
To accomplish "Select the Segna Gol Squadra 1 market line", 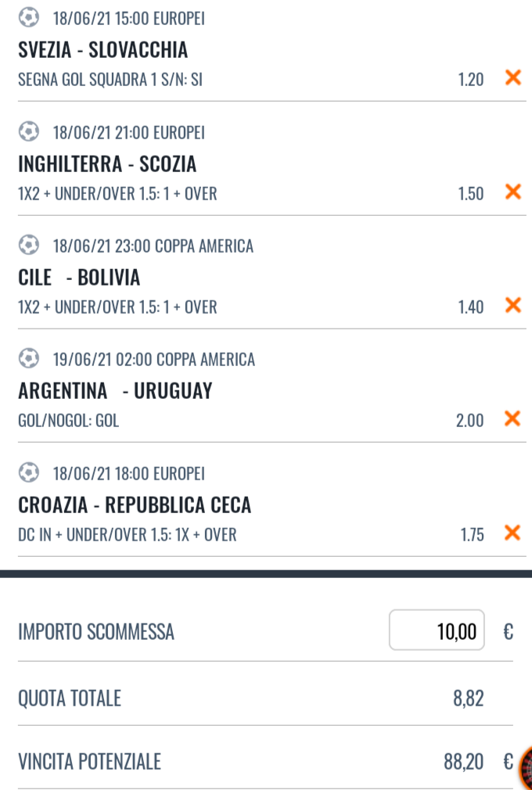I will 110,80.
